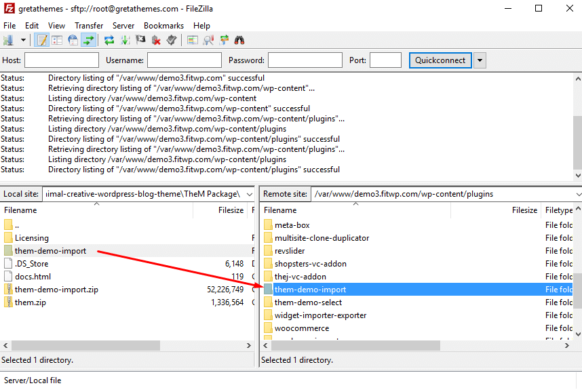Viewport: 582px width, 392px height.
Task: Click the magnifier toolbar icon
Action: [208, 40]
